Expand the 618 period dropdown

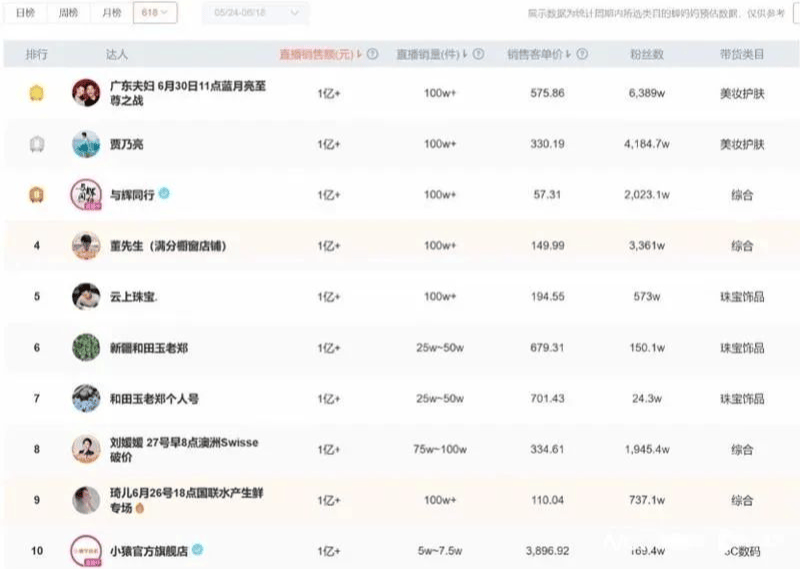pos(154,13)
